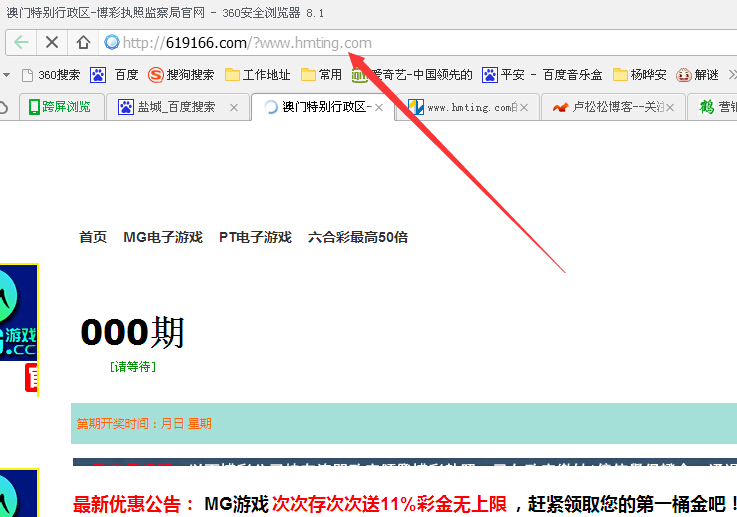The width and height of the screenshot is (737, 517).
Task: Go to browser home page icon
Action: [83, 43]
